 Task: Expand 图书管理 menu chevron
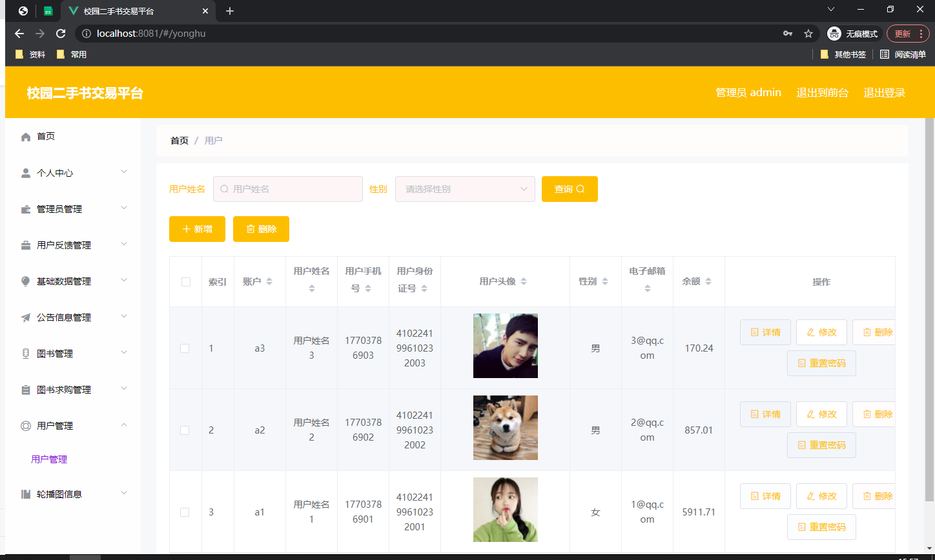124,352
